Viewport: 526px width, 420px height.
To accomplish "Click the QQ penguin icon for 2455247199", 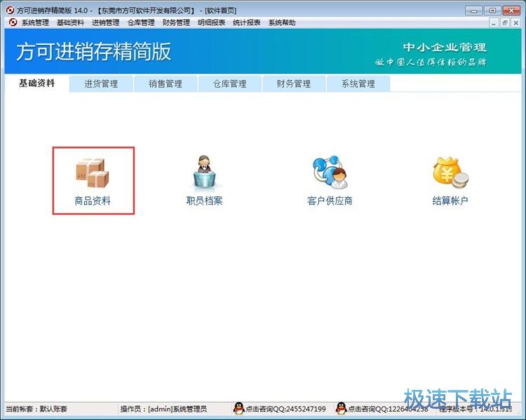I will [238, 408].
